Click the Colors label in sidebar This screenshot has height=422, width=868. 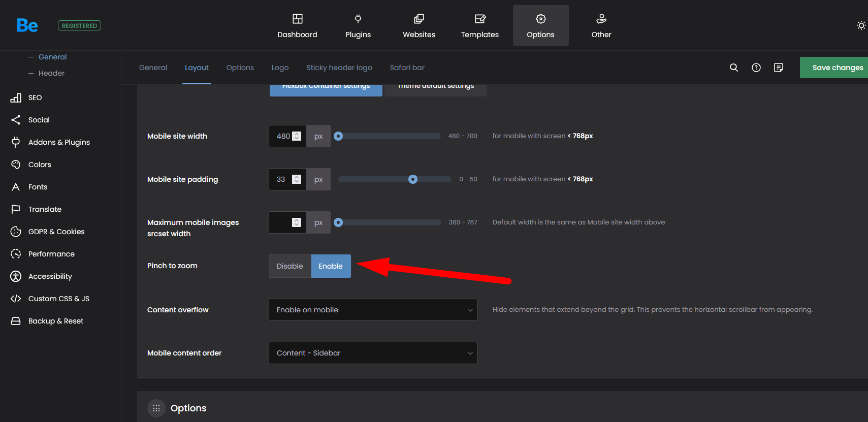40,165
